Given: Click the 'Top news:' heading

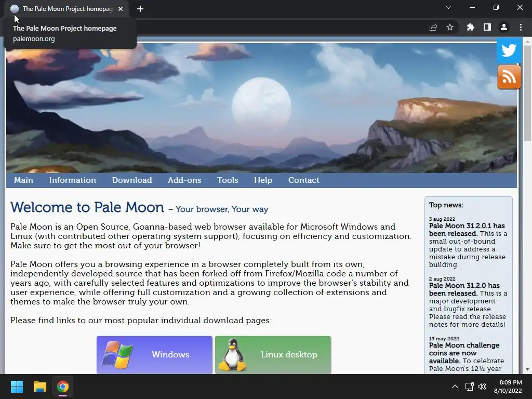Looking at the screenshot, I should tap(446, 205).
